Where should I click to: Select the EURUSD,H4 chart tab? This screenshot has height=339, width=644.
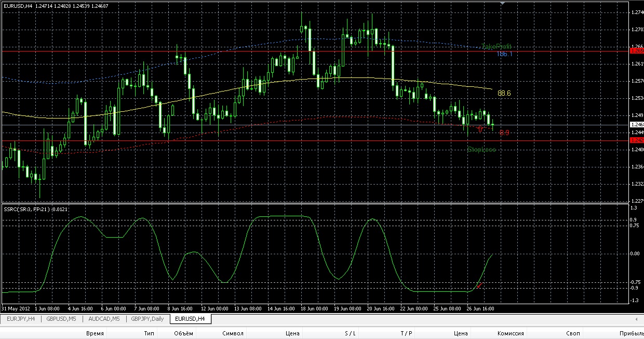tap(190, 319)
